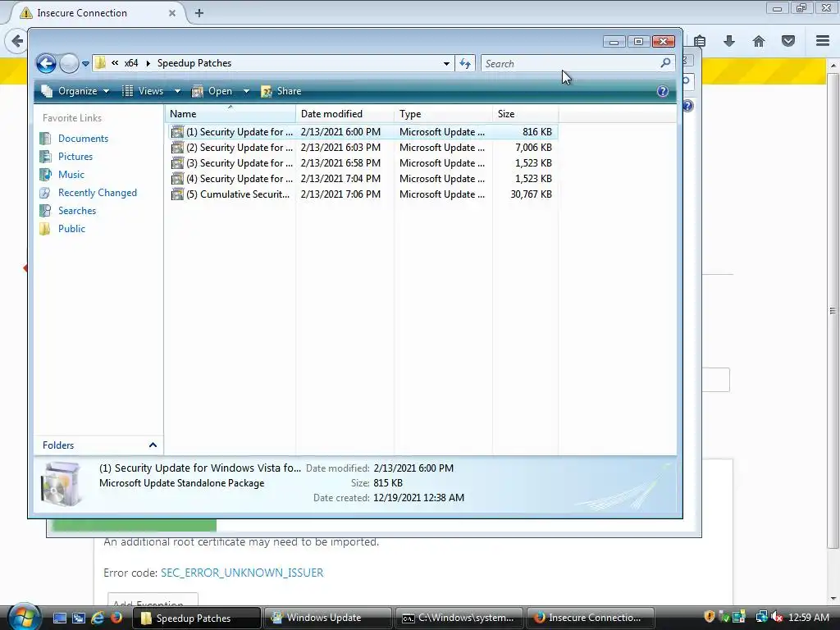Screen dimensions: 840x630
Task: Click the Music icon in sidebar
Action: click(46, 175)
